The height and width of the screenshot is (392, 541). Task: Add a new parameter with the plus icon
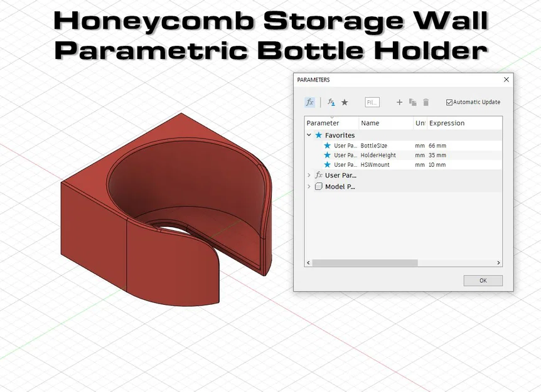coord(400,102)
